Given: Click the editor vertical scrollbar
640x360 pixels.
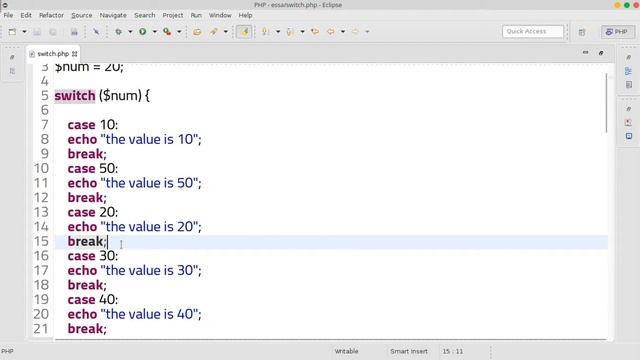Looking at the screenshot, I should pos(607,103).
